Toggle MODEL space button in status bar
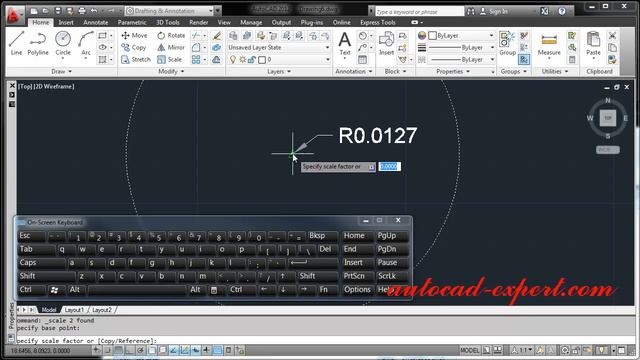The image size is (640, 360). (x=470, y=350)
